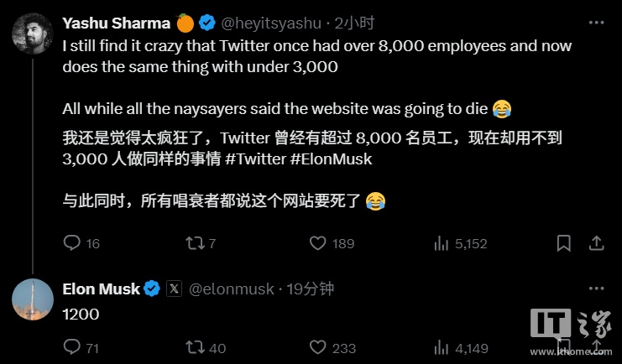This screenshot has width=622, height=364.
Task: Open Yashu Sharma display name link
Action: 116,23
